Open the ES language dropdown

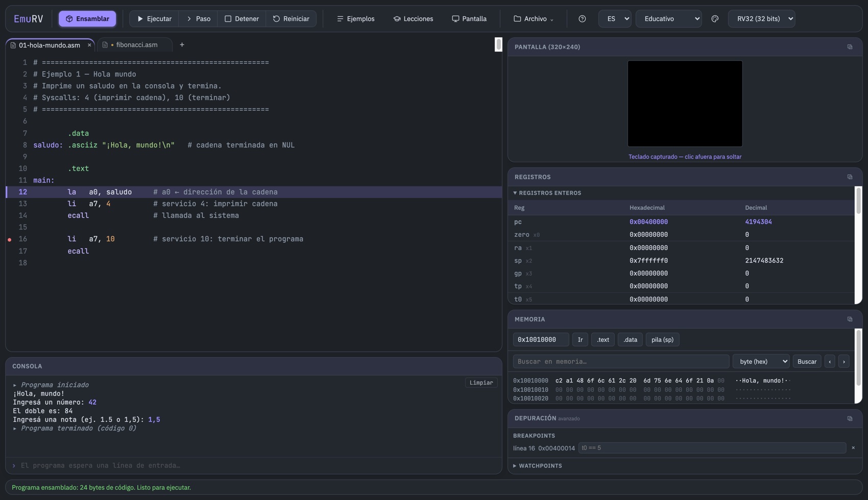(x=615, y=19)
